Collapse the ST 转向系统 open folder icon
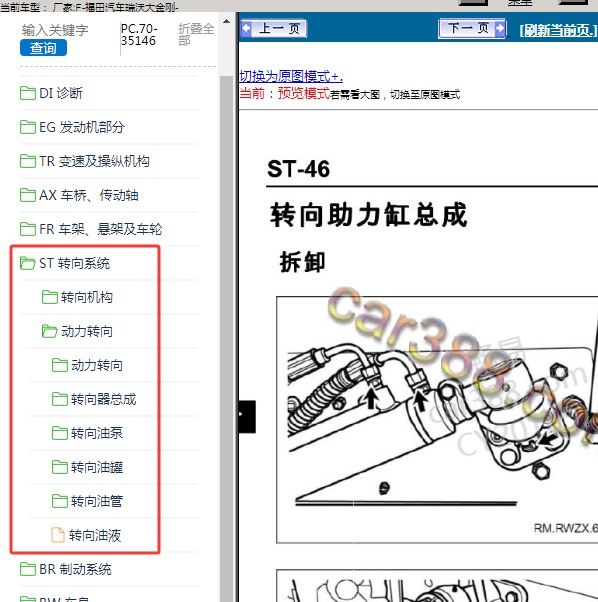Viewport: 598px width, 602px height. (x=28, y=263)
